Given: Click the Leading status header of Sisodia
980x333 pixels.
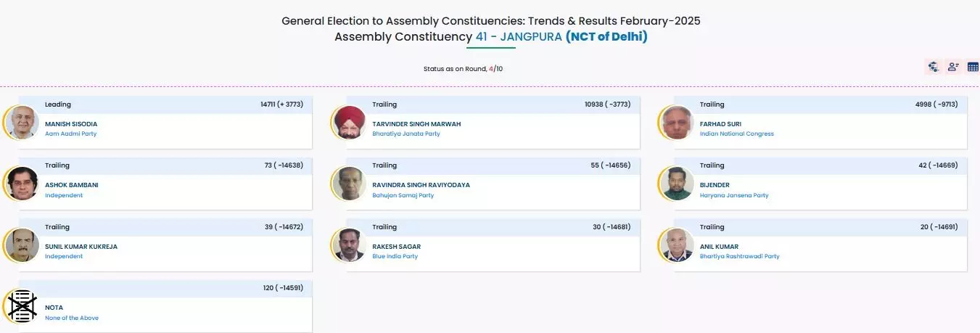Looking at the screenshot, I should (x=58, y=104).
